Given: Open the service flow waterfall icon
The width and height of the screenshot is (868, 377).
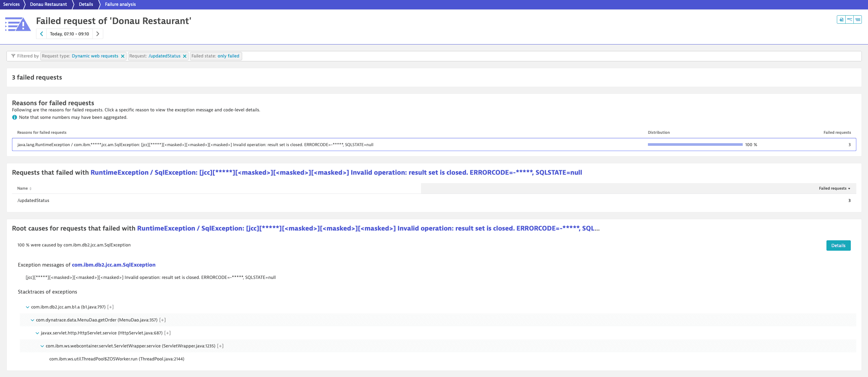Looking at the screenshot, I should pos(849,19).
